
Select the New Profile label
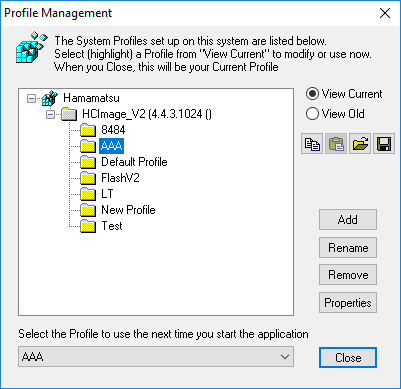pos(128,210)
